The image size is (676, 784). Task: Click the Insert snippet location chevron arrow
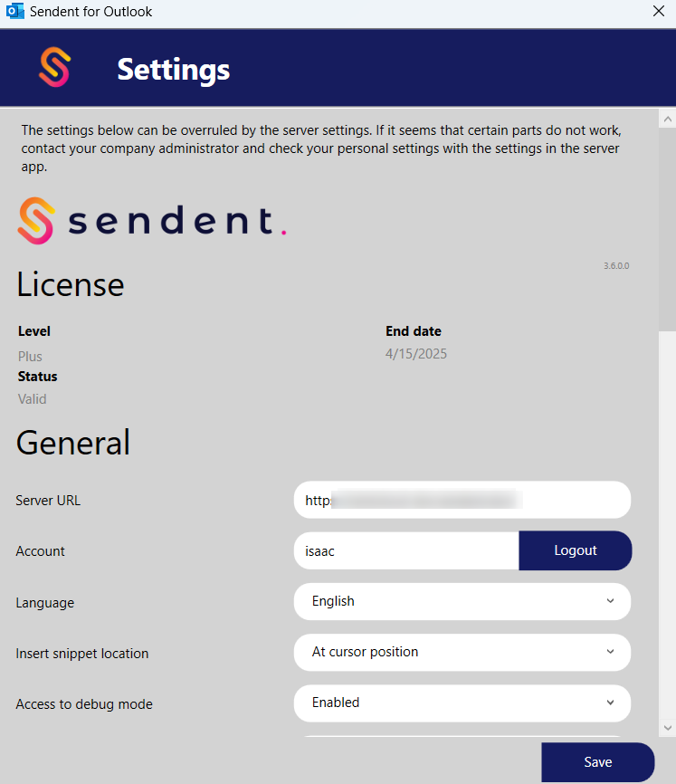click(611, 652)
